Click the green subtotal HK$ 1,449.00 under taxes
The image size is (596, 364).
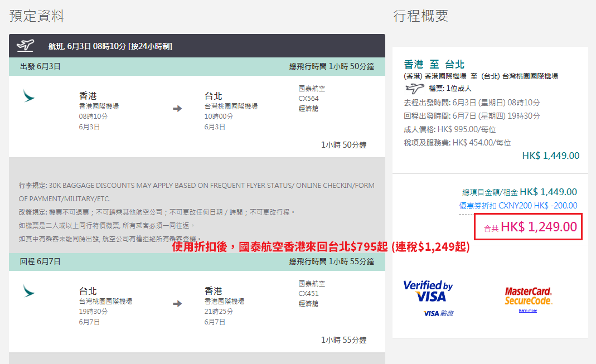(x=551, y=156)
